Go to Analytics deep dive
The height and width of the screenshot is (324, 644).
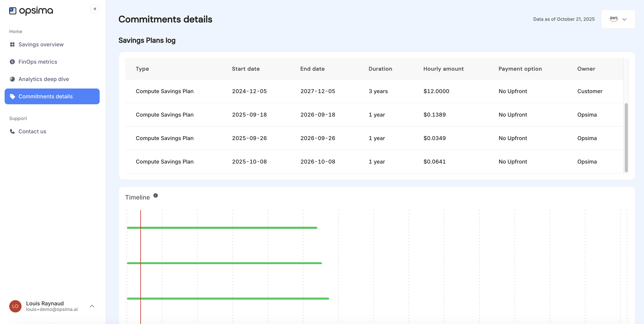pyautogui.click(x=44, y=79)
